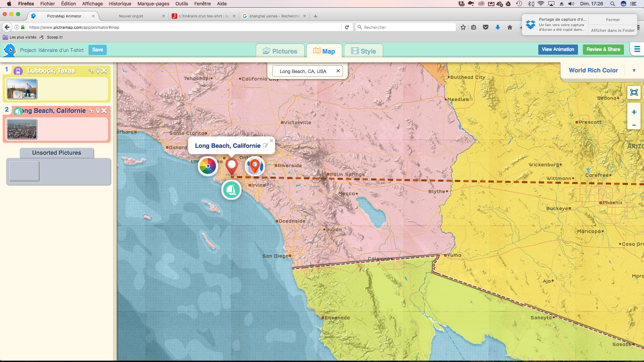Open Spotlight search in the macOS menu bar

pyautogui.click(x=612, y=4)
